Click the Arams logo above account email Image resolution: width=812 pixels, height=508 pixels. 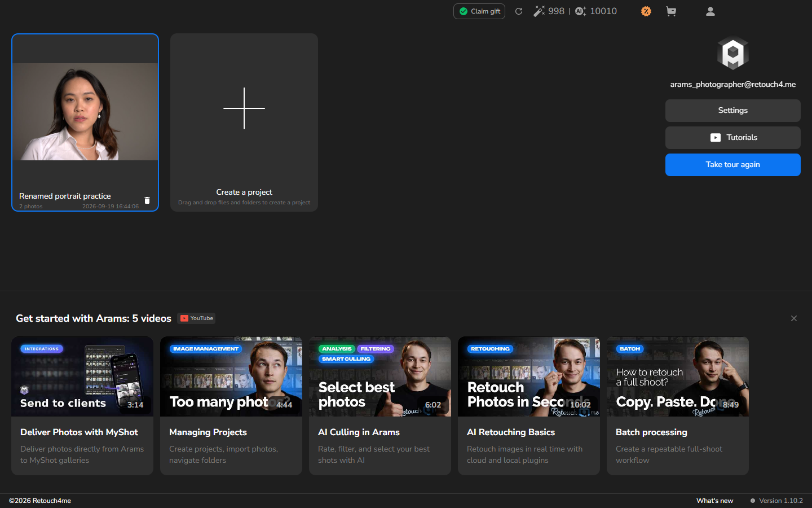point(732,53)
